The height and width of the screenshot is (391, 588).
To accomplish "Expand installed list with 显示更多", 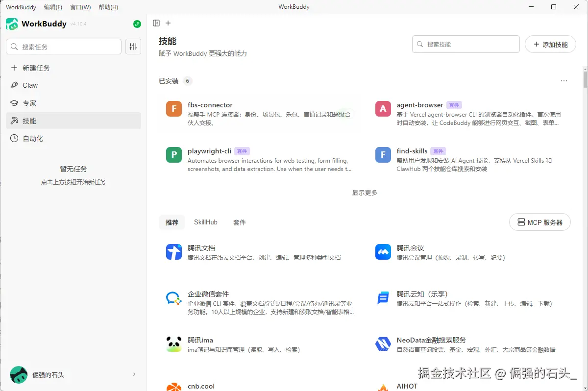I will [365, 193].
